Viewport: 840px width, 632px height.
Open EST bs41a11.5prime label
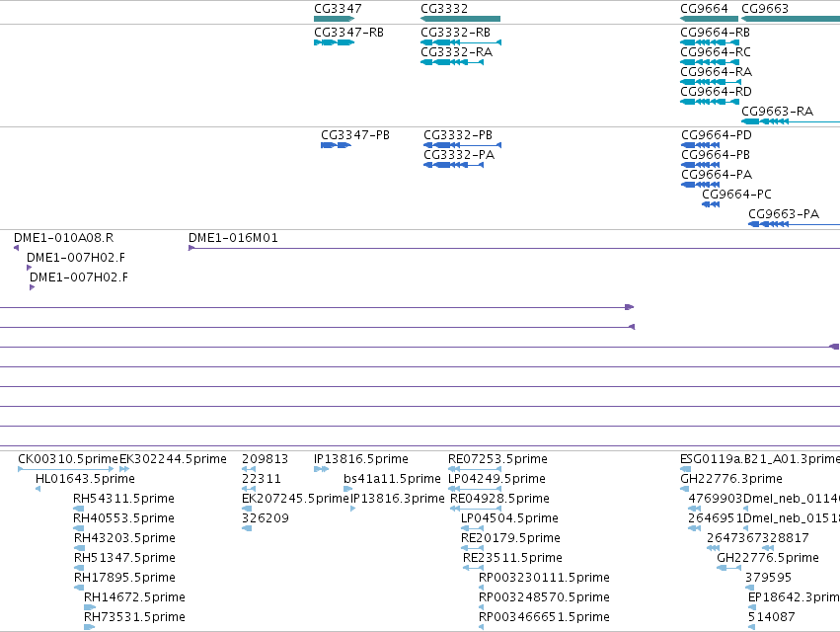392,479
